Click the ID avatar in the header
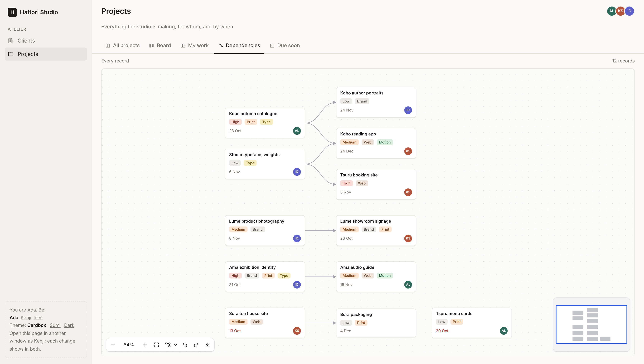Image resolution: width=644 pixels, height=364 pixels. pyautogui.click(x=629, y=11)
